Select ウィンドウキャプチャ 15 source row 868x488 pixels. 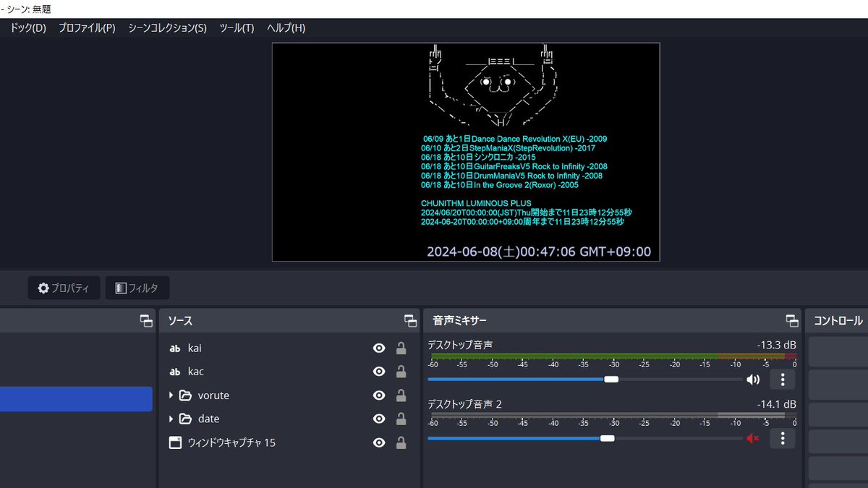pyautogui.click(x=289, y=442)
